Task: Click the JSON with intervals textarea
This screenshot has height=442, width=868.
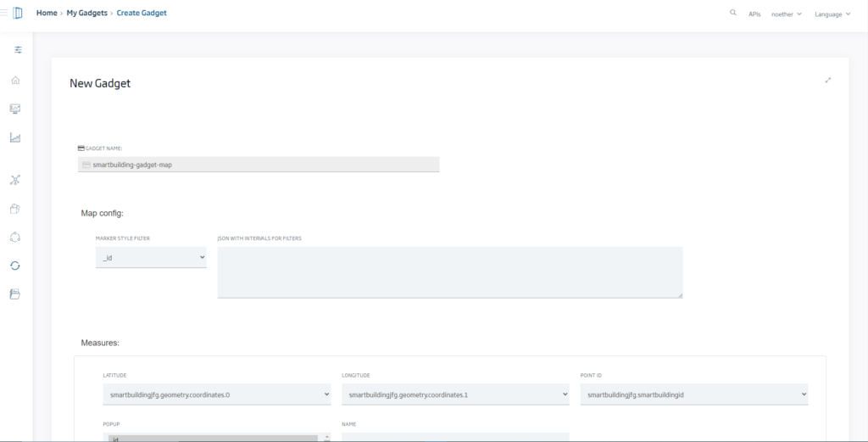Action: tap(450, 272)
